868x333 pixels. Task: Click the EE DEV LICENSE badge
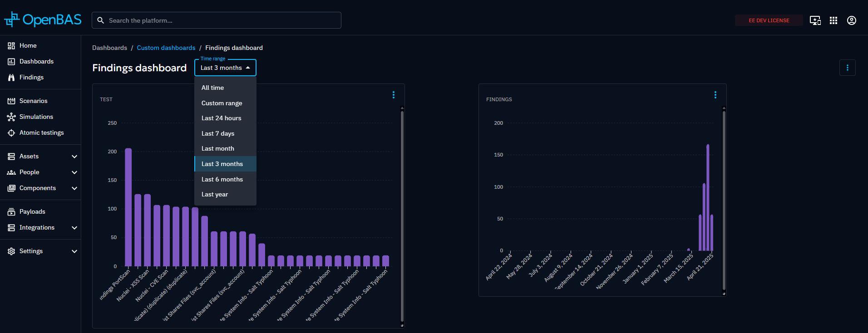point(769,20)
